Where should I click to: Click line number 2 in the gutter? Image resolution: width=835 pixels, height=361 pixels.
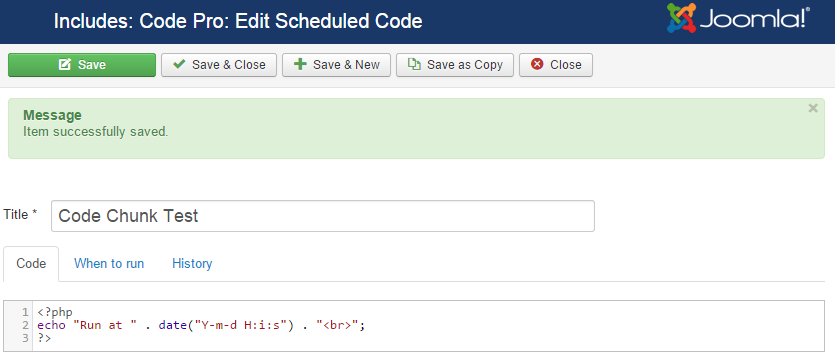click(x=25, y=325)
